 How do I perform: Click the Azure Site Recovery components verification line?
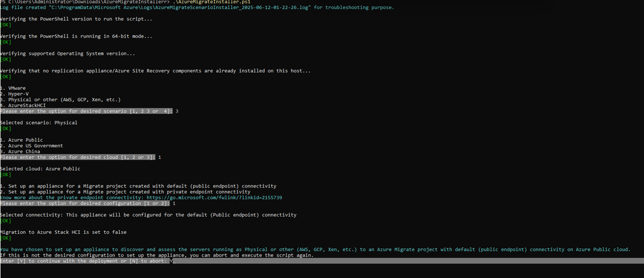pos(155,71)
